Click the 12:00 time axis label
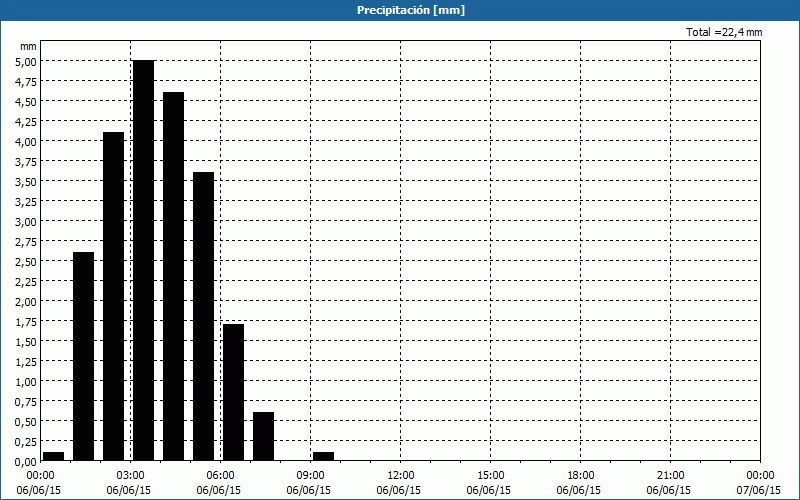Screen dimensions: 800x500 (x=401, y=475)
